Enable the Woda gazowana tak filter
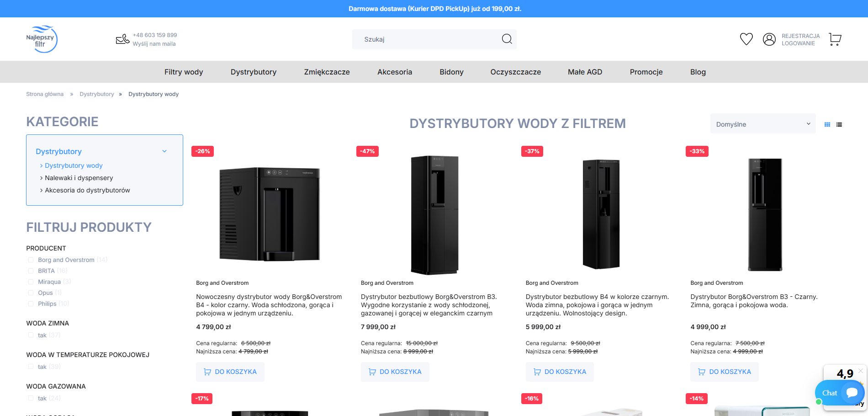 click(x=31, y=398)
